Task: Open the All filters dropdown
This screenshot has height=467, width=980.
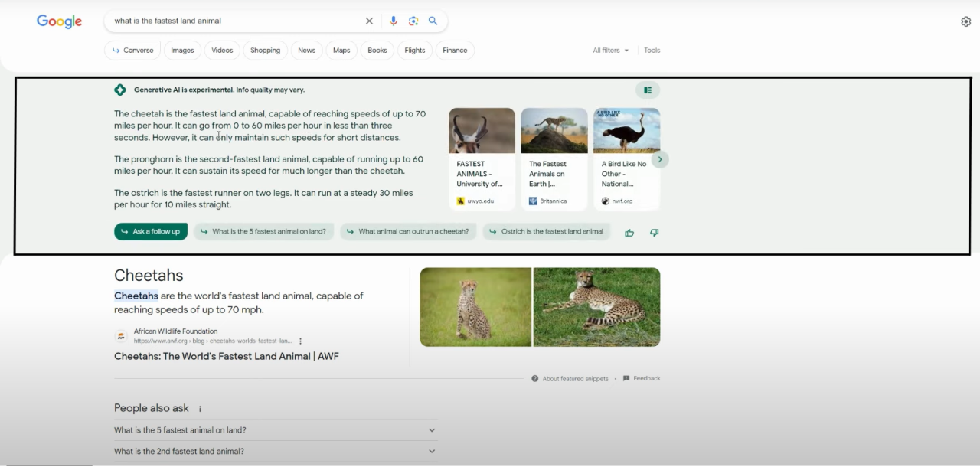Action: pyautogui.click(x=610, y=51)
